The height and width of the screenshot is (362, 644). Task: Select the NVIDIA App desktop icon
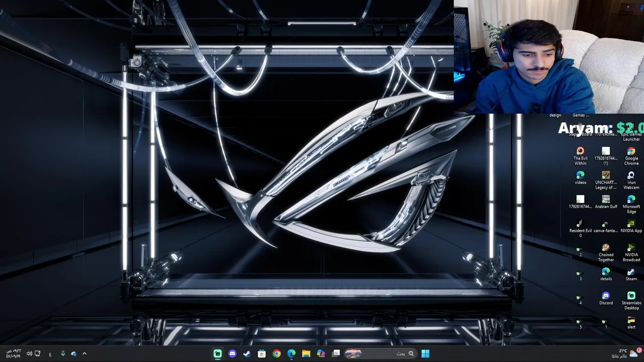(x=631, y=226)
